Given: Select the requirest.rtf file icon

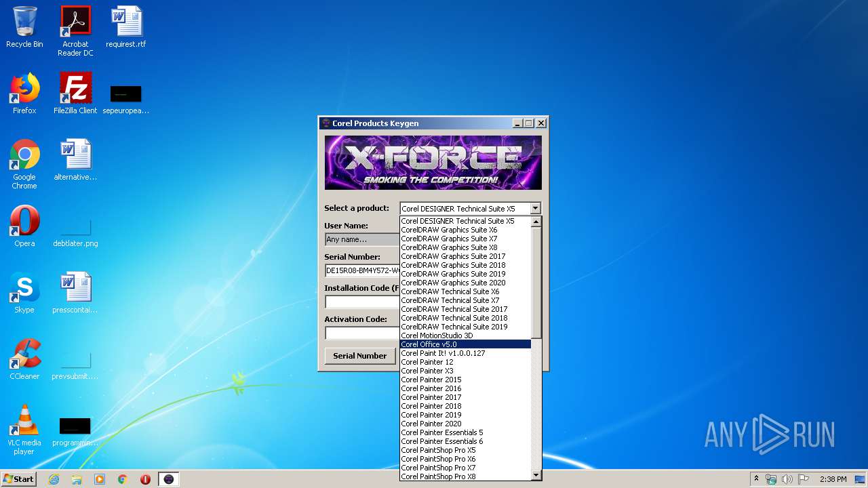Looking at the screenshot, I should [126, 27].
